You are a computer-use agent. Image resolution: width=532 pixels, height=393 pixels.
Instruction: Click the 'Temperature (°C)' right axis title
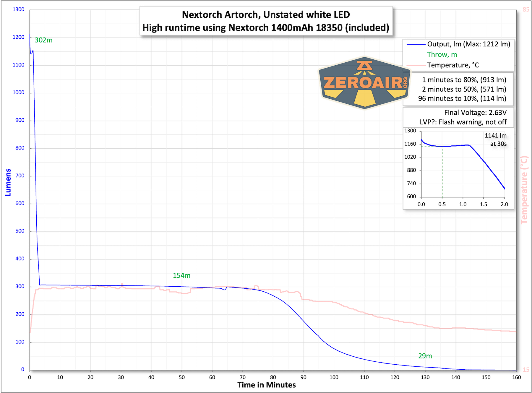click(x=524, y=190)
